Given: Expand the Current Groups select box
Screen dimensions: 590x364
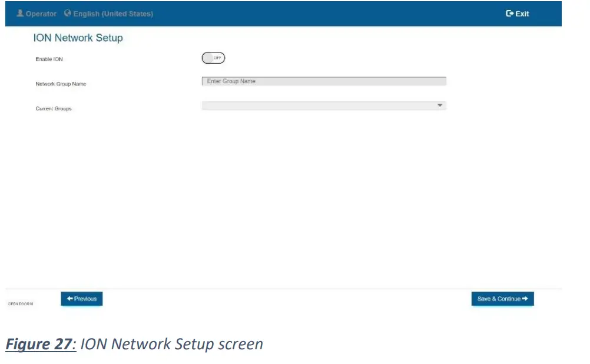Looking at the screenshot, I should click(323, 105).
